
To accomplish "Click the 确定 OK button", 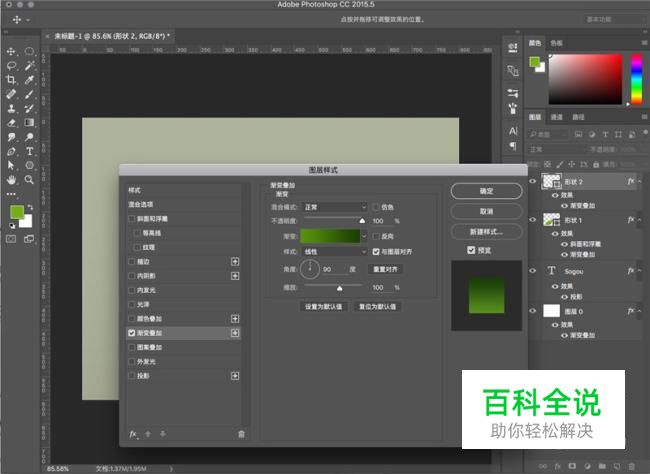I will coord(486,191).
